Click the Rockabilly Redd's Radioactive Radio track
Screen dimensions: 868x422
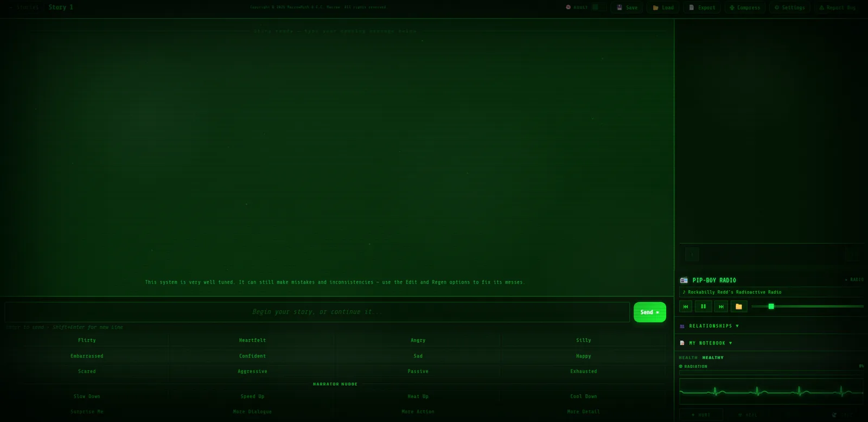point(771,292)
